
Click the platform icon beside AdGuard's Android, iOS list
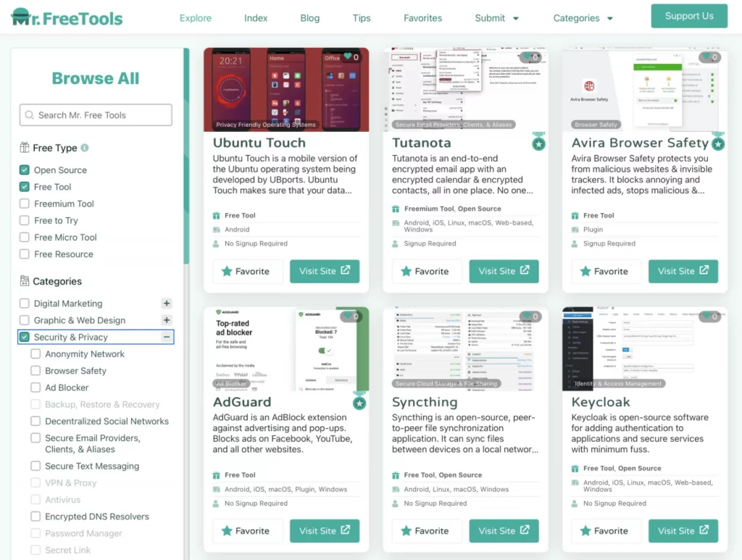[216, 490]
